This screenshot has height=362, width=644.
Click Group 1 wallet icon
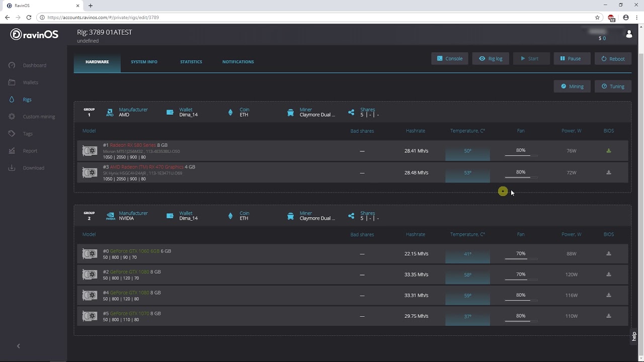pyautogui.click(x=170, y=112)
